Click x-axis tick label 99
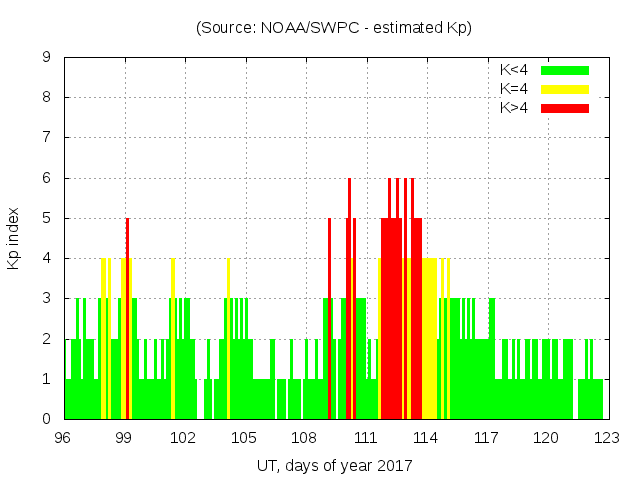Viewport: 640px width, 480px height. coord(124,438)
